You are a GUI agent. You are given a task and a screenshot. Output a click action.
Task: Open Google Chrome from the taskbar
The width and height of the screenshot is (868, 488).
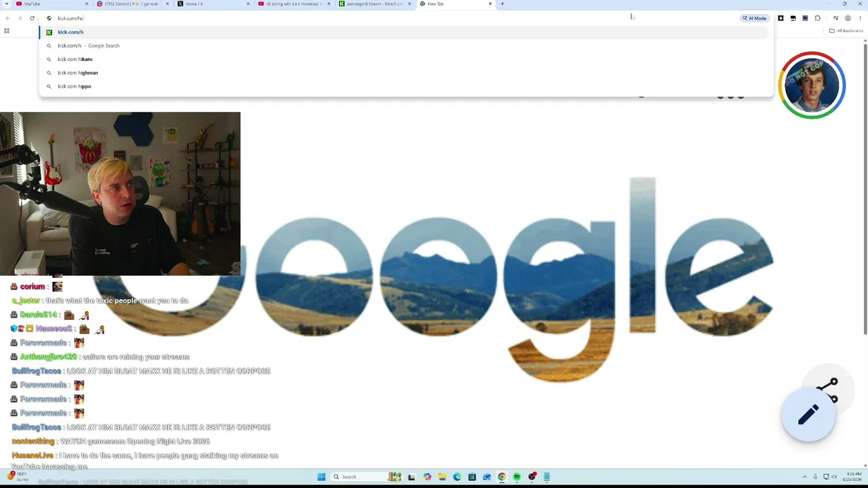click(502, 476)
